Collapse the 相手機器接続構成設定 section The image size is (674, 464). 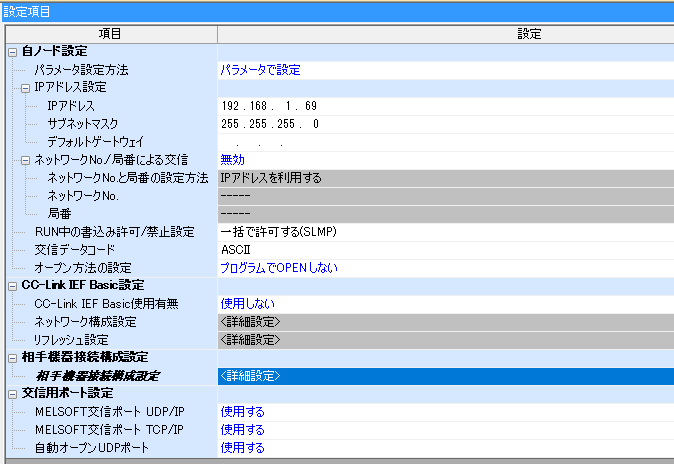click(12, 358)
